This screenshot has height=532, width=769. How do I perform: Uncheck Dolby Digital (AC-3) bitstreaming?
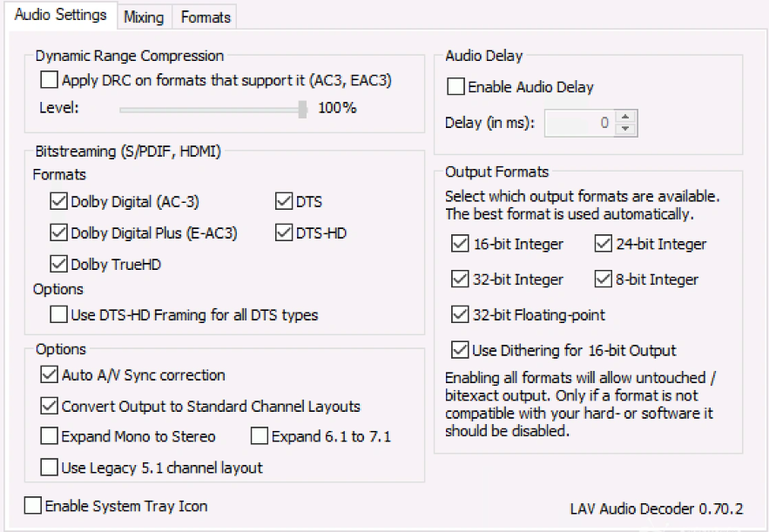pos(58,202)
